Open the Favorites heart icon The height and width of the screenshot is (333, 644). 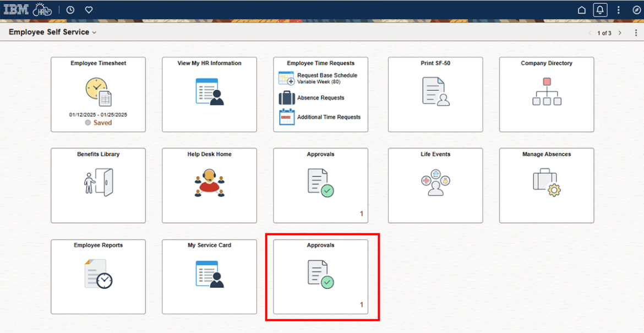pos(89,9)
